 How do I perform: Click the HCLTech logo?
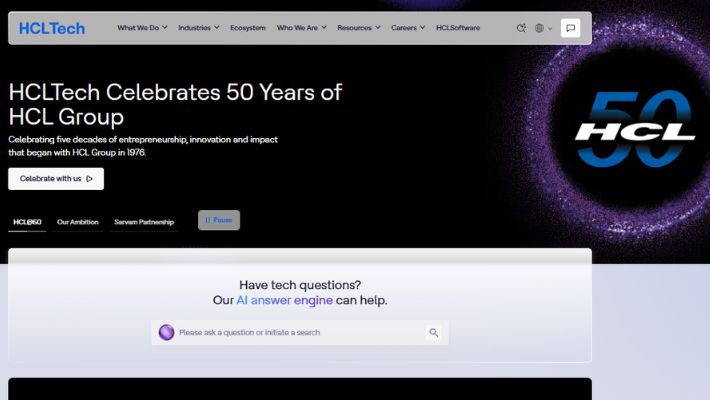click(x=52, y=29)
